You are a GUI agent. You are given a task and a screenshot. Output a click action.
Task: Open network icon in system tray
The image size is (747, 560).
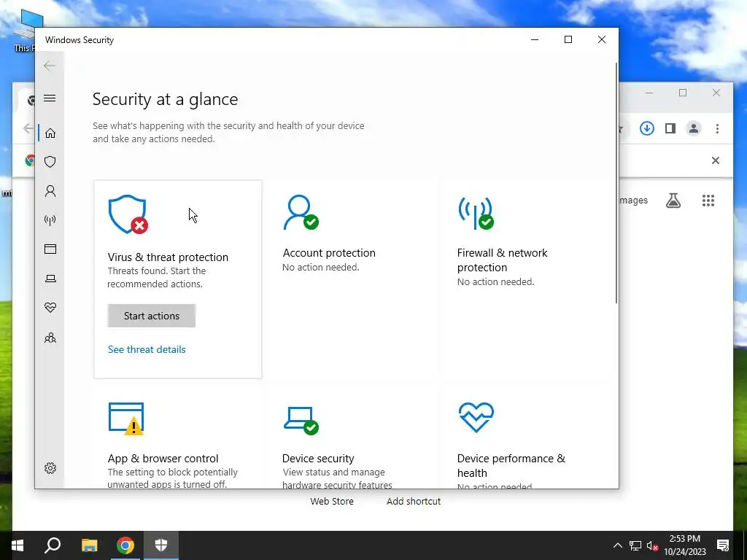(x=635, y=545)
